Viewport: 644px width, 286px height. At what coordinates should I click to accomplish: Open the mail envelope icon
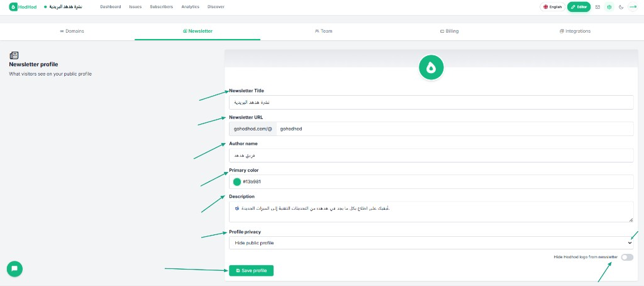coord(597,7)
